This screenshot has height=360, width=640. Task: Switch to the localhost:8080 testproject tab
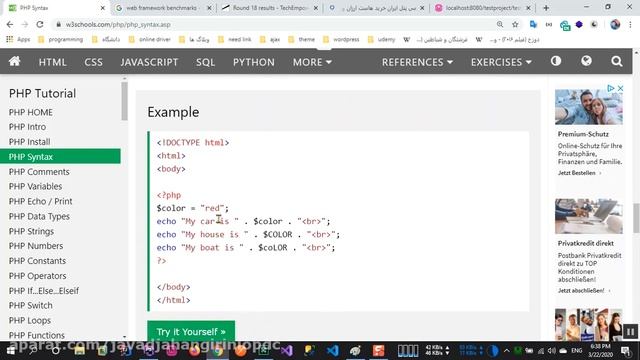pos(482,8)
